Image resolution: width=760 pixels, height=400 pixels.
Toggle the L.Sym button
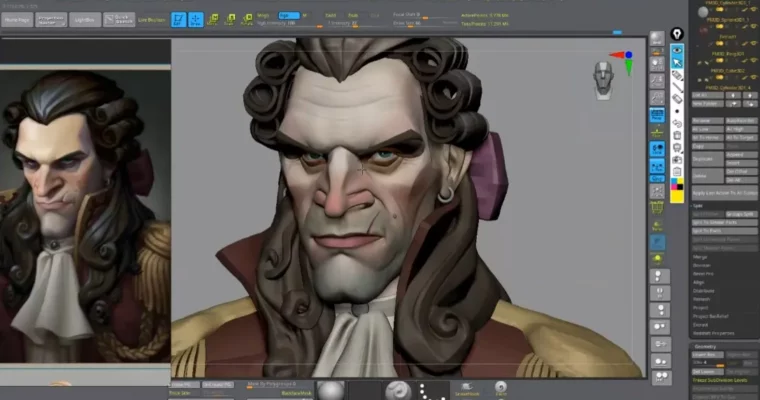tap(657, 167)
